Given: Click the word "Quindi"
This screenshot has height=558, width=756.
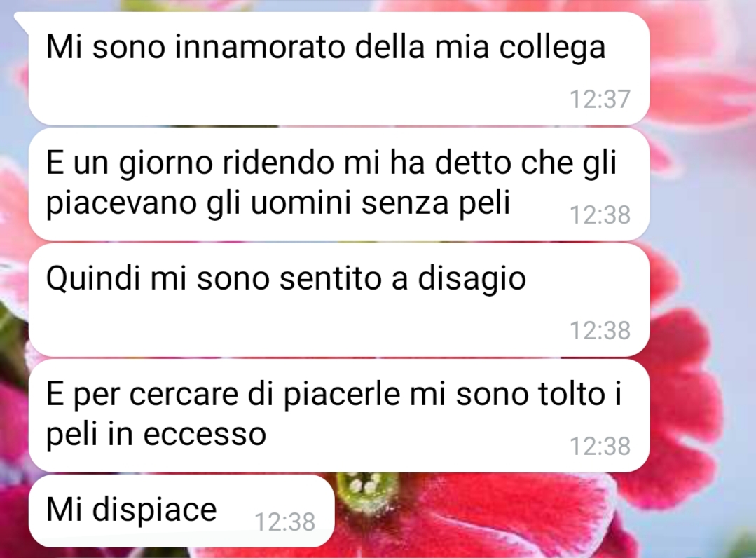Looking at the screenshot, I should (93, 279).
